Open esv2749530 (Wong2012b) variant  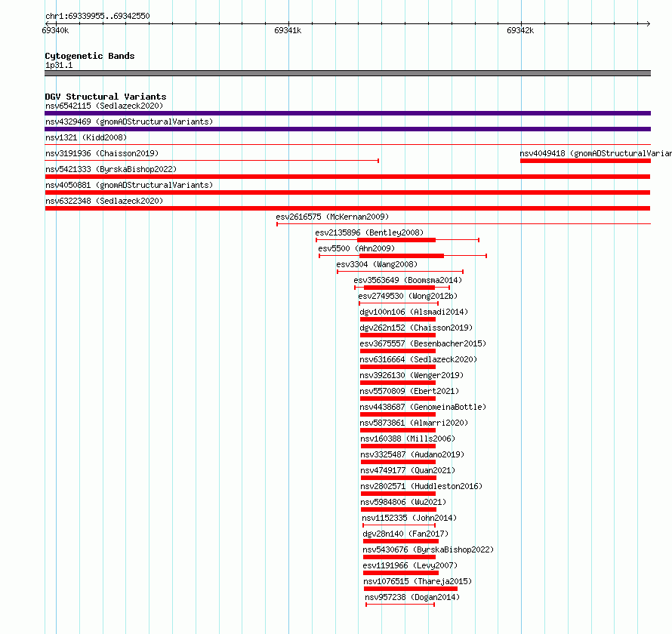pyautogui.click(x=408, y=296)
